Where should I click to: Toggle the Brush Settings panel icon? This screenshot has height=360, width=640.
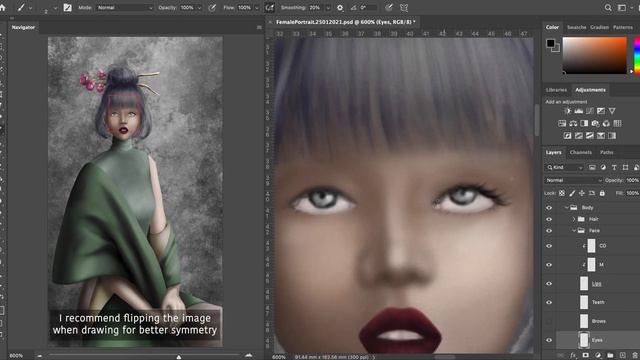[x=68, y=7]
